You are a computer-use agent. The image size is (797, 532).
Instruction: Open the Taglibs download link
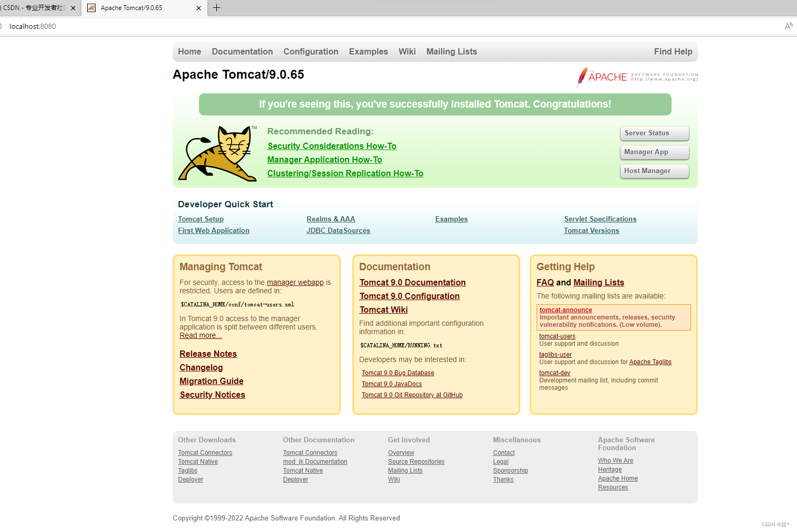coord(188,471)
